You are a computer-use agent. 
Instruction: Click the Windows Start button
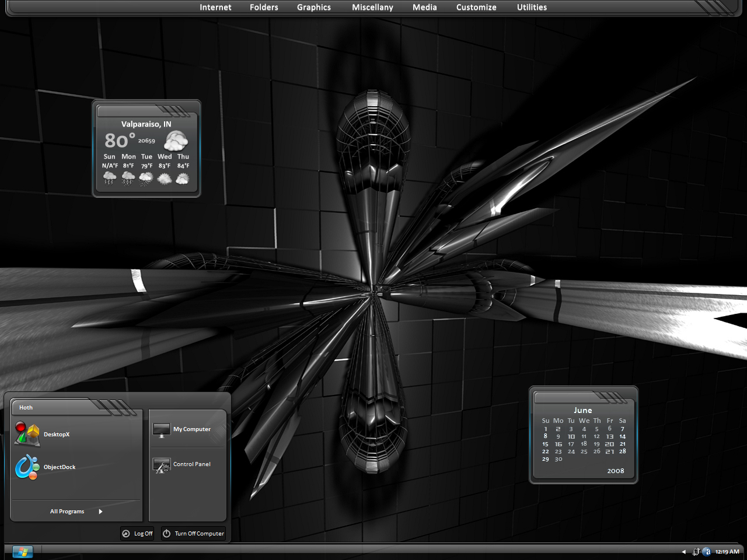pos(23,552)
